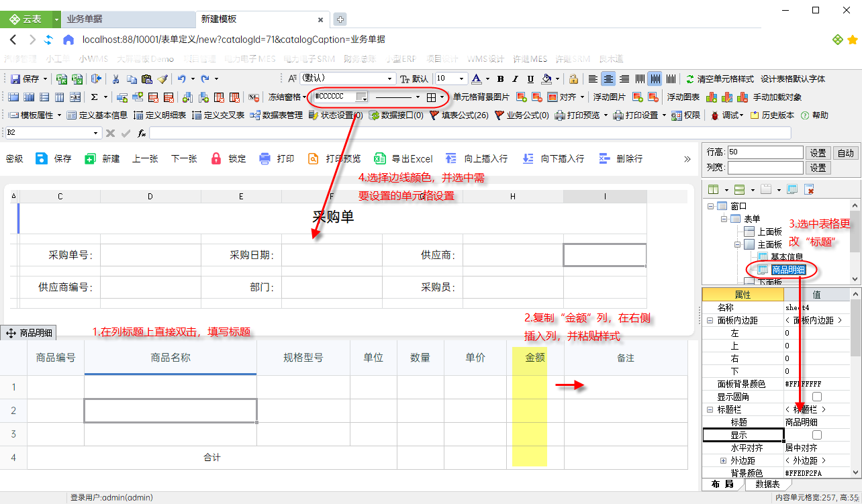
Task: Click the cell lock padlock icon
Action: (573, 79)
